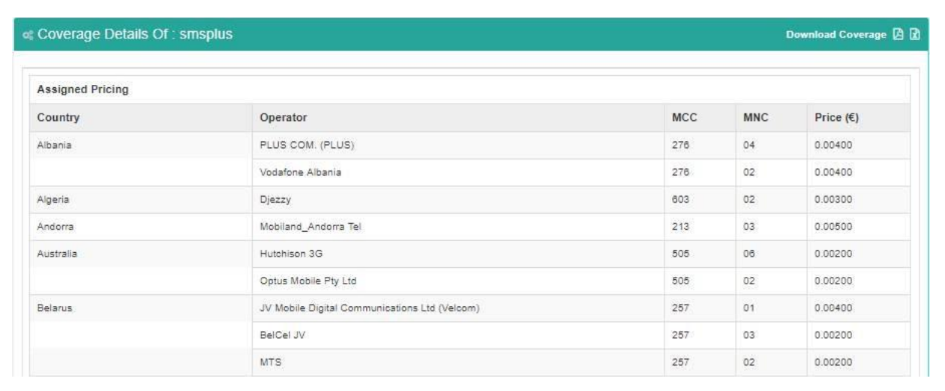This screenshot has width=945, height=391.
Task: Click the Download Coverage label
Action: [x=836, y=35]
